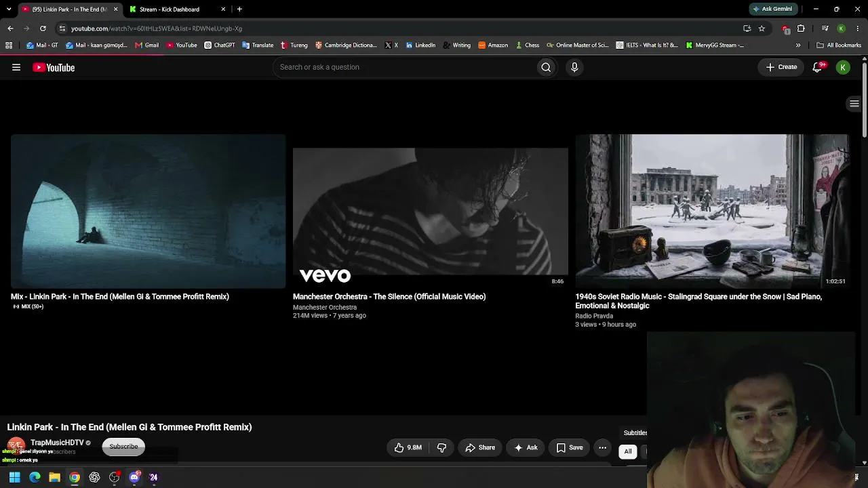The image size is (868, 488).
Task: Show more bookmarks with the chevron
Action: click(x=798, y=45)
